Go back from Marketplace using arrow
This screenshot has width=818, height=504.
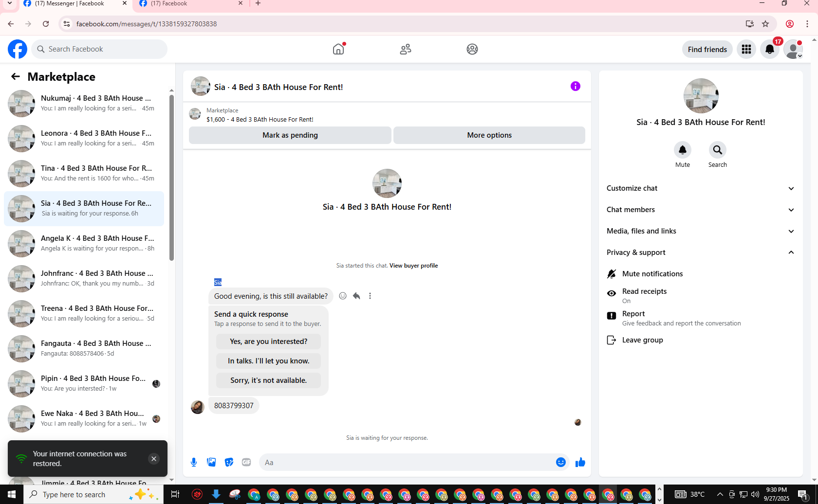tap(16, 76)
